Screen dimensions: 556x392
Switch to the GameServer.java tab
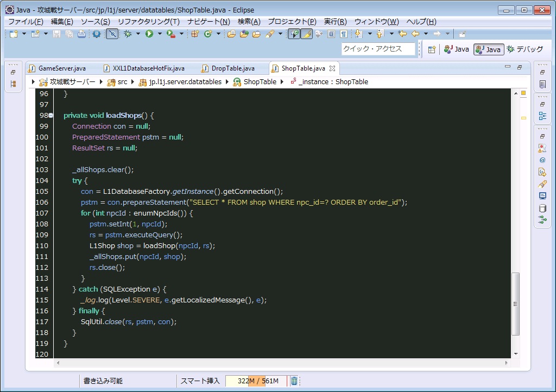(58, 68)
